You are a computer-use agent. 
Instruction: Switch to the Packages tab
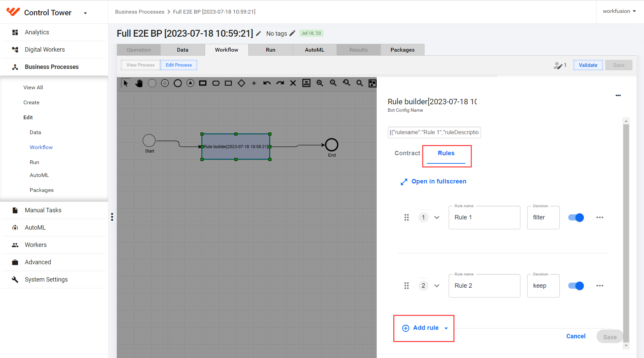tap(402, 50)
